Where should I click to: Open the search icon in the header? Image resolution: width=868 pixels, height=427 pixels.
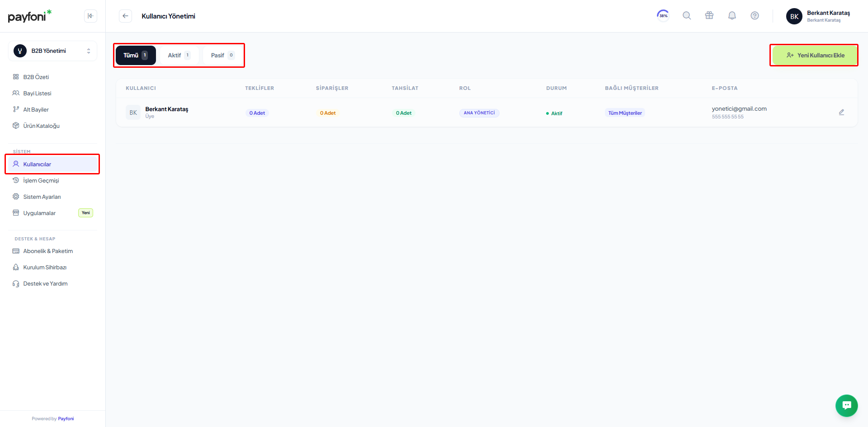[687, 15]
